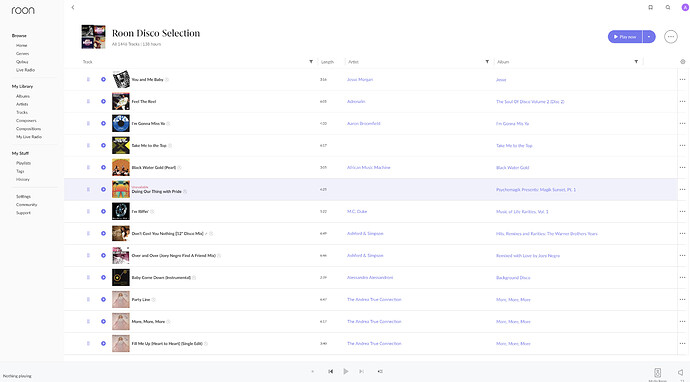The height and width of the screenshot is (382, 690).
Task: Open album link The Soul Of Disco Volume 2
Action: [x=530, y=102]
